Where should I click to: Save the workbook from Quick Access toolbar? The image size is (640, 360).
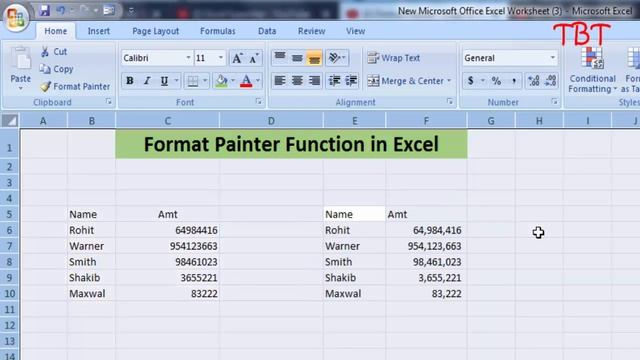(x=44, y=10)
